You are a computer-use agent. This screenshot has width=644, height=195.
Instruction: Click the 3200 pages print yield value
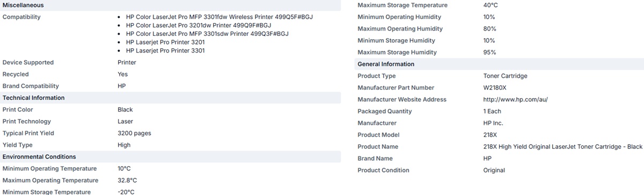pos(134,133)
